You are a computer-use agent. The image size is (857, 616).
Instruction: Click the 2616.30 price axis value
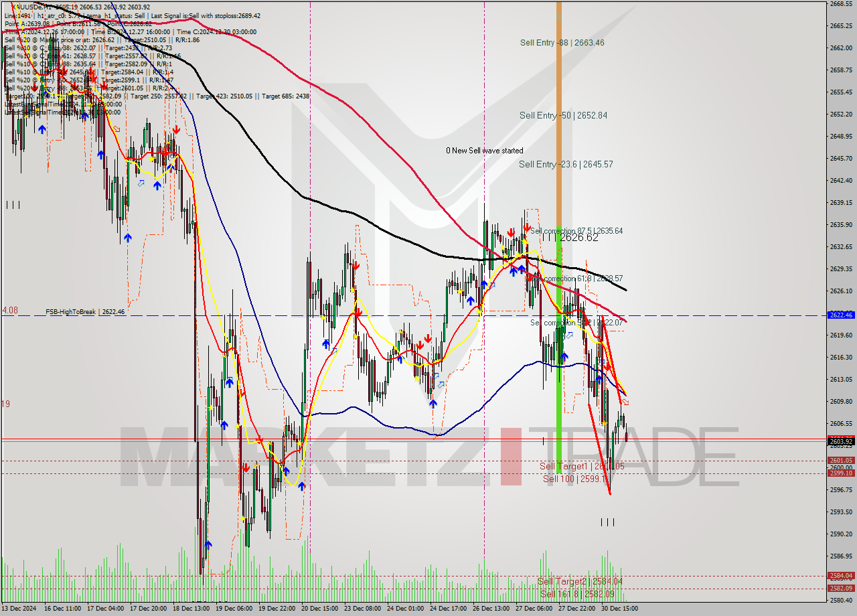pos(841,358)
